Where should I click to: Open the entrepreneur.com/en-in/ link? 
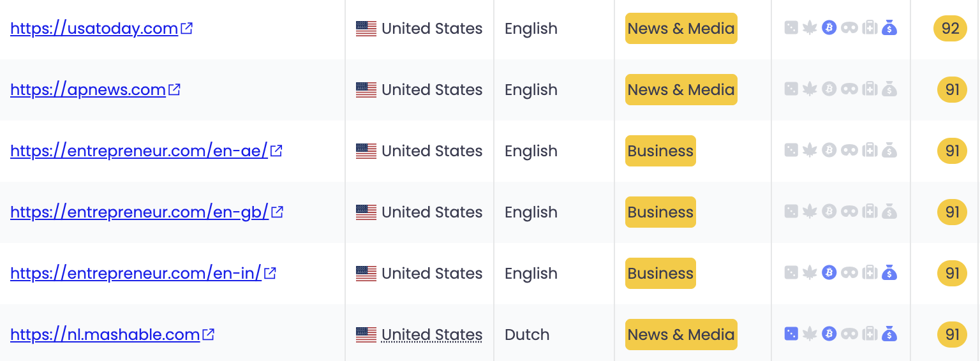135,274
